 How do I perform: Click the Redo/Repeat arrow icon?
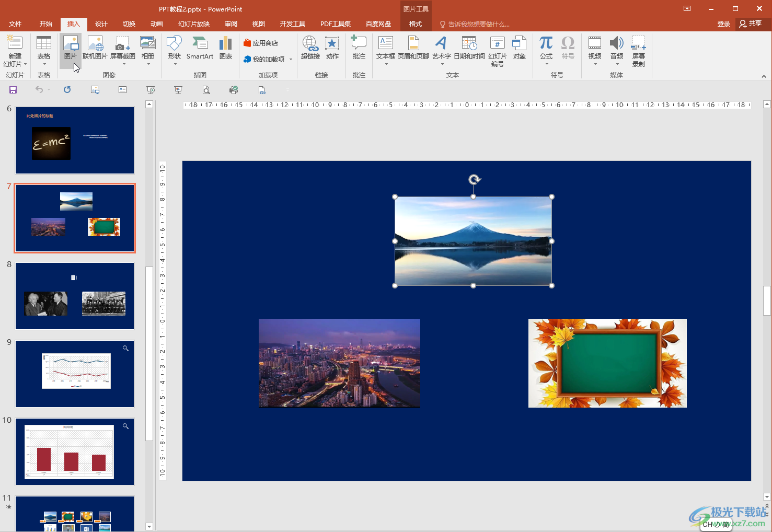pos(67,90)
